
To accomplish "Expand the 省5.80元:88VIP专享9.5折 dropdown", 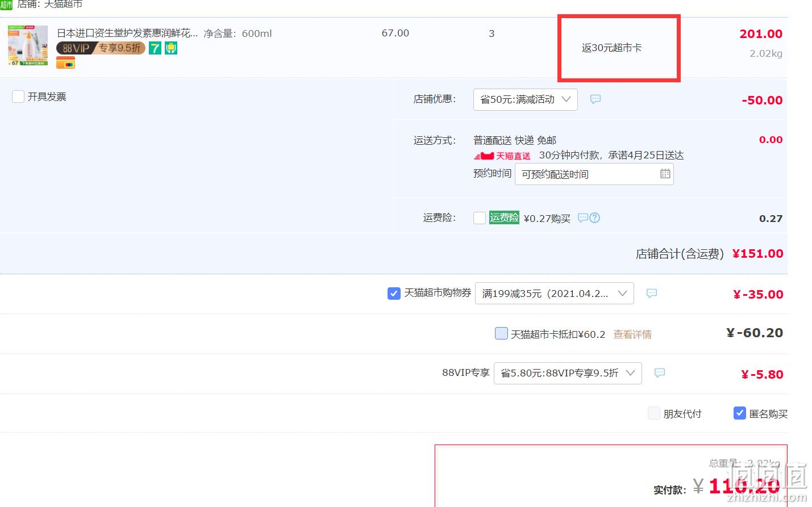I will (x=568, y=373).
